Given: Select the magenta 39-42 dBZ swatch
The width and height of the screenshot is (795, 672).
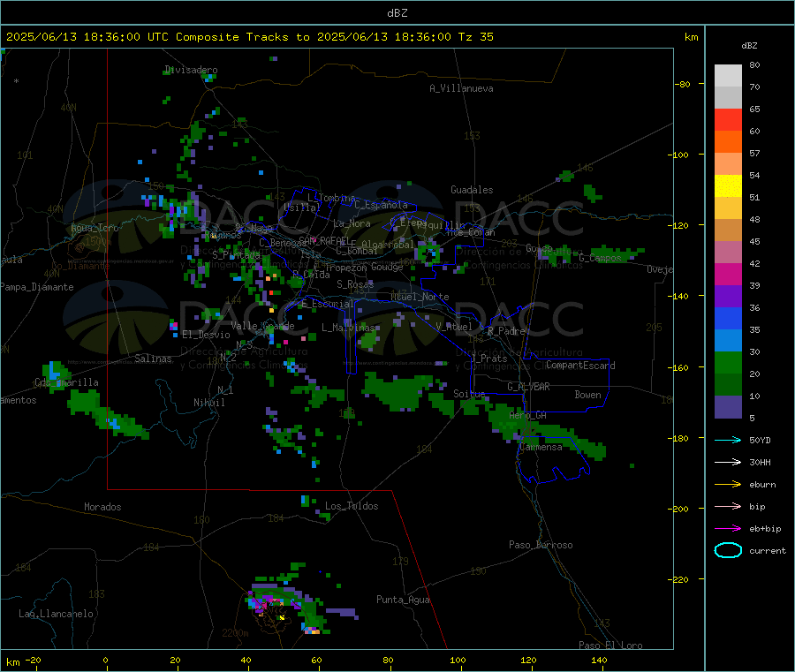Looking at the screenshot, I should pyautogui.click(x=728, y=274).
